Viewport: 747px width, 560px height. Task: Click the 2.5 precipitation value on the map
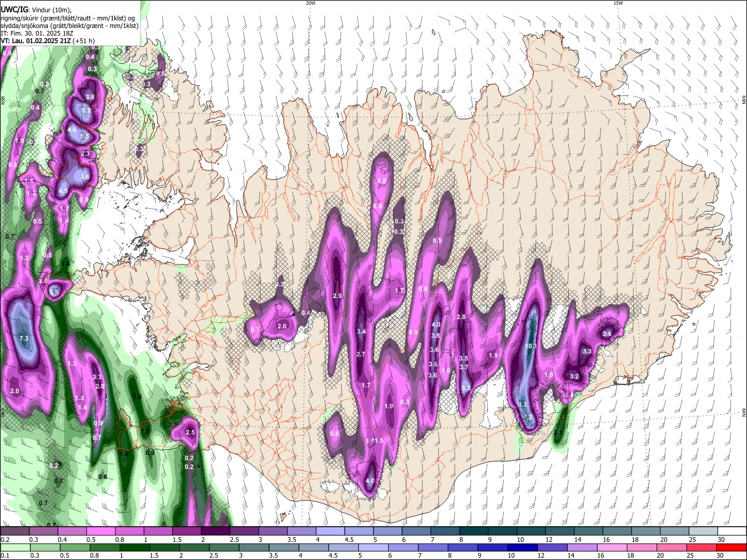pyautogui.click(x=190, y=433)
